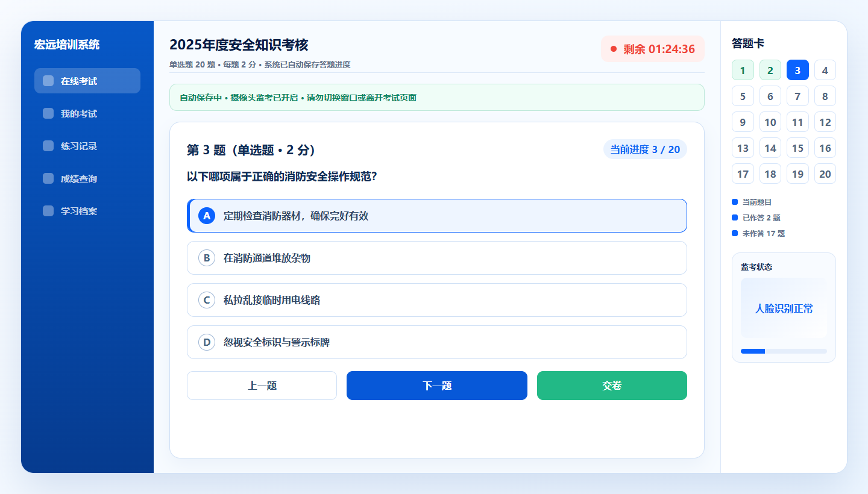Jump to question 10 in answer card

coord(770,122)
